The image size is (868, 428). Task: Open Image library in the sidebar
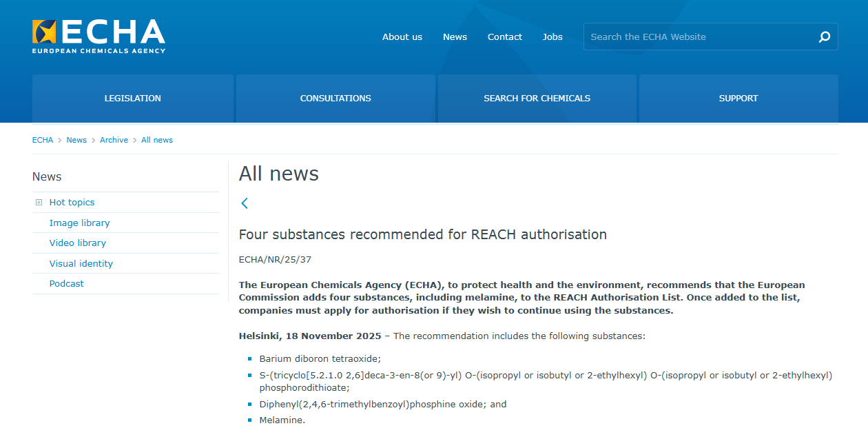[79, 223]
